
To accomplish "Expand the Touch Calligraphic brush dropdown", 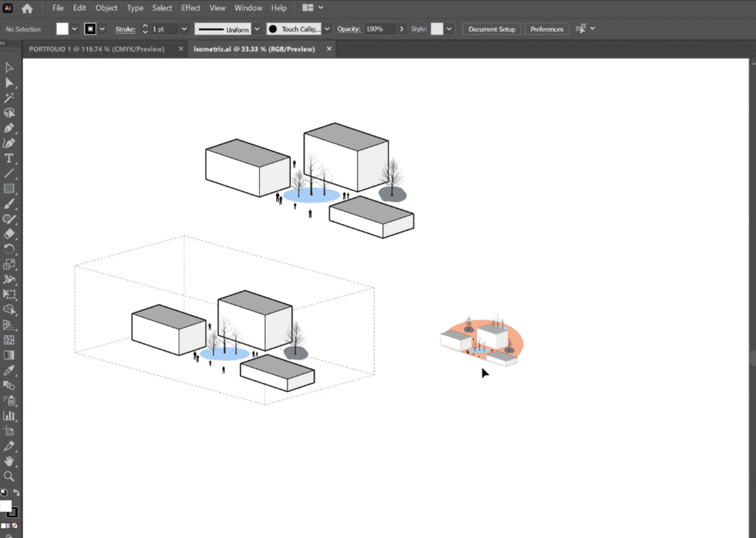I will [x=329, y=29].
